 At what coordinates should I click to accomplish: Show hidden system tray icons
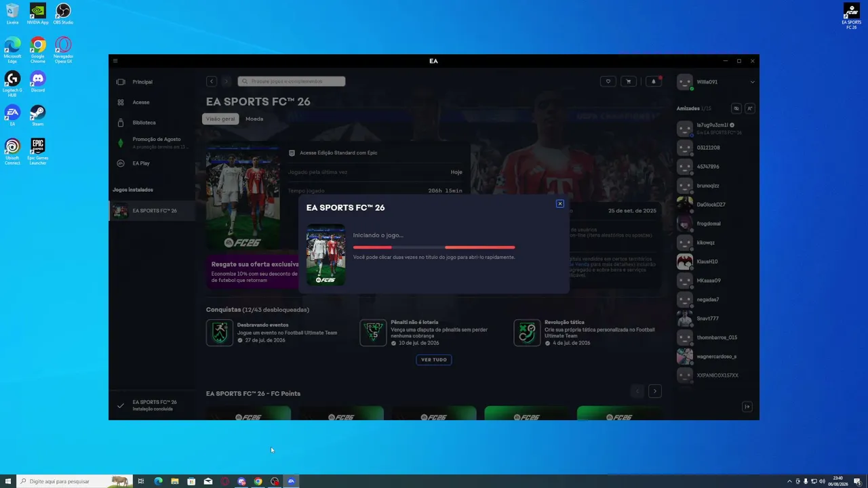point(789,481)
